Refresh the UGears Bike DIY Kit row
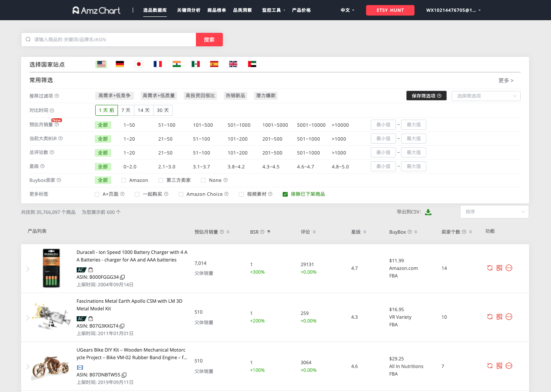This screenshot has width=551, height=392. [490, 366]
